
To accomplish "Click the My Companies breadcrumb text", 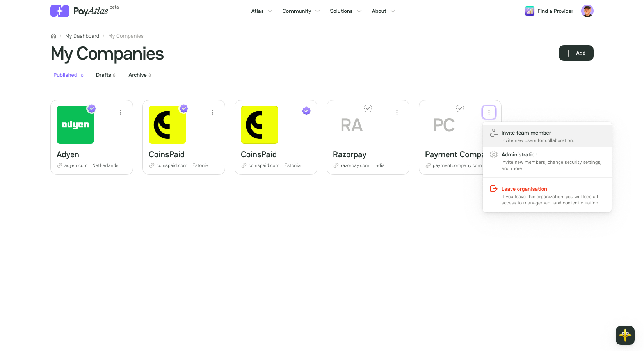I will [x=126, y=36].
